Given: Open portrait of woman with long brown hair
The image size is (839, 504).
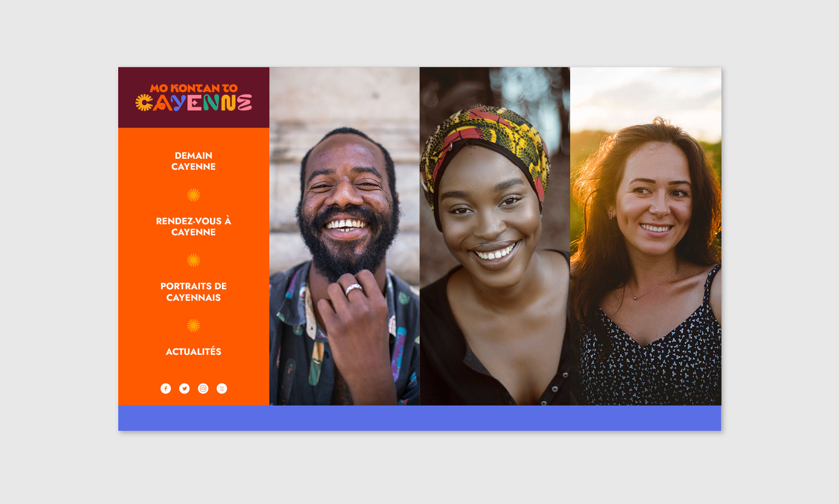Looking at the screenshot, I should 646,236.
